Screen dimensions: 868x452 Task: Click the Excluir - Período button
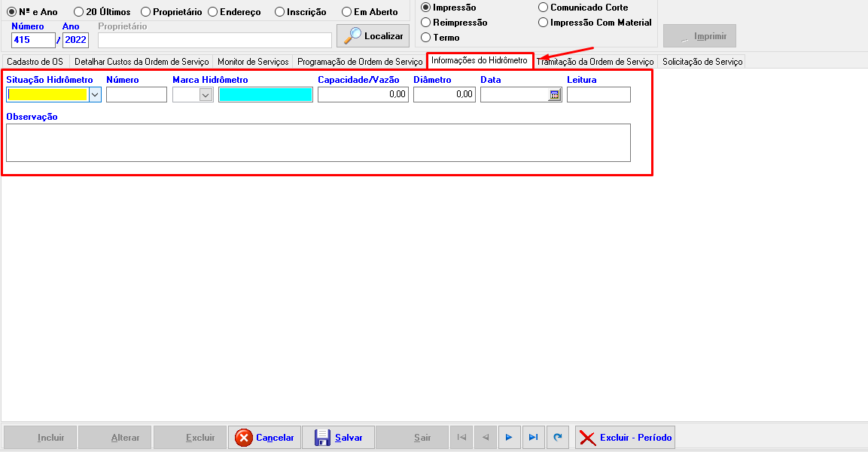click(x=625, y=438)
